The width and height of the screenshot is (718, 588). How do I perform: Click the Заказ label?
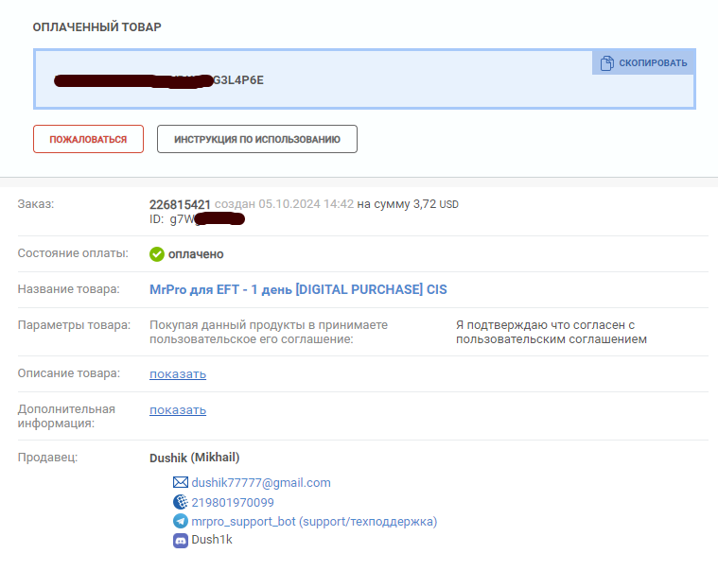36,204
